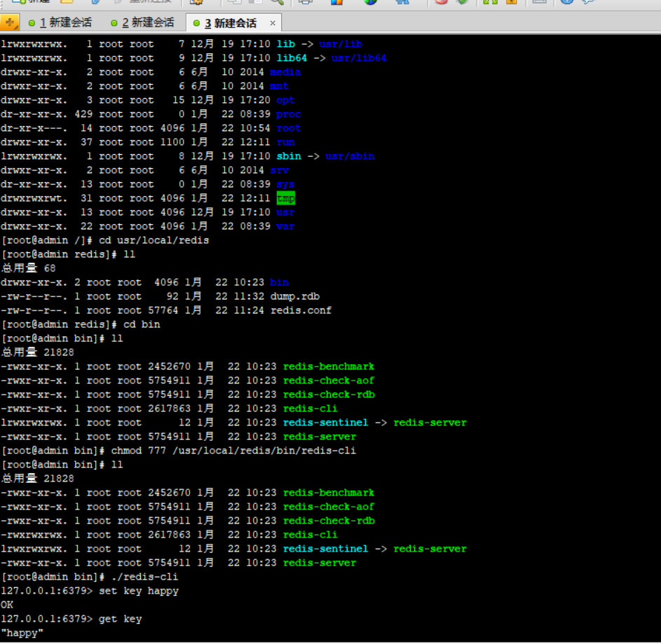
Task: Click the -rwxrwxrwx. permissions of redis-cli
Action: point(34,535)
